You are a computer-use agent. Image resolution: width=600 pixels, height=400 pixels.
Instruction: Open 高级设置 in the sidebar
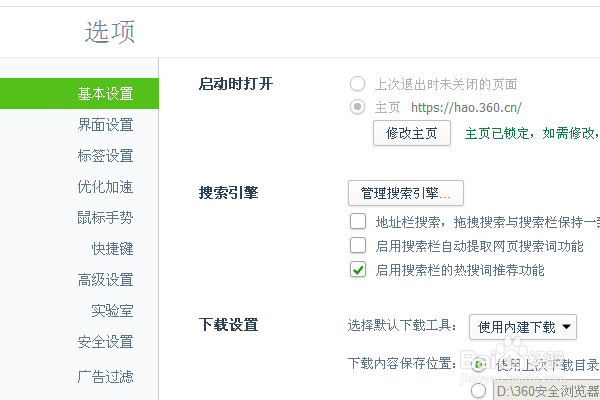pyautogui.click(x=105, y=280)
